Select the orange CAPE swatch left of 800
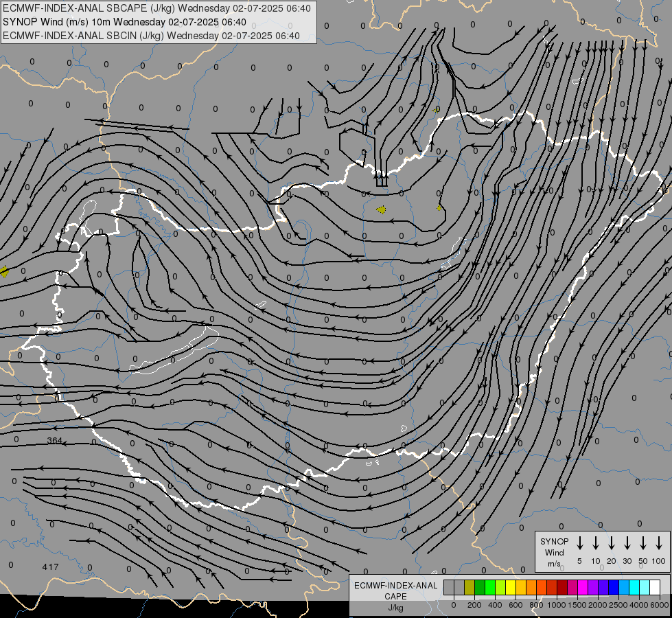This screenshot has width=672, height=618. pos(531,587)
